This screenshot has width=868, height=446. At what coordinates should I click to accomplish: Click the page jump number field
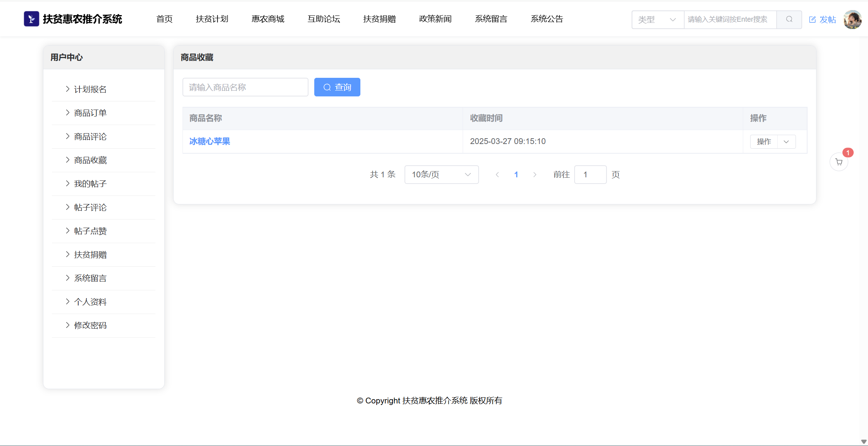590,175
